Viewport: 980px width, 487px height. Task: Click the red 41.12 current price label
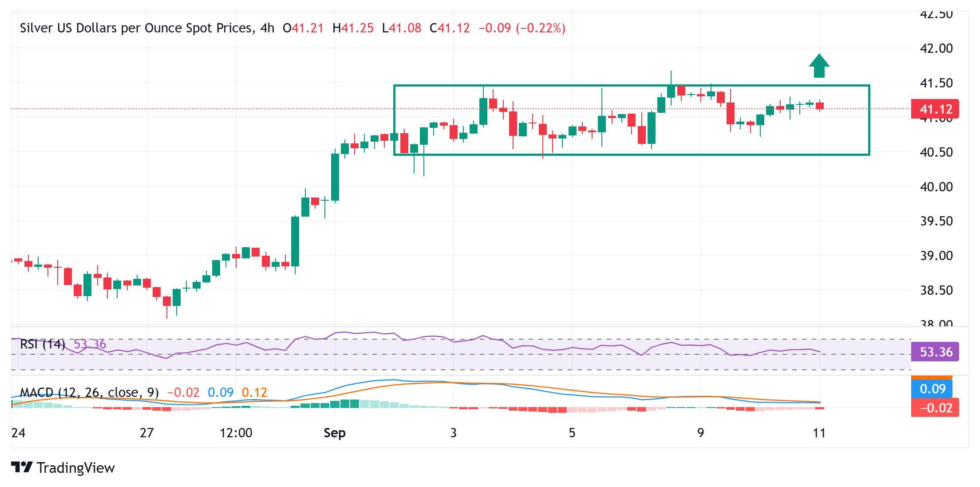point(934,109)
